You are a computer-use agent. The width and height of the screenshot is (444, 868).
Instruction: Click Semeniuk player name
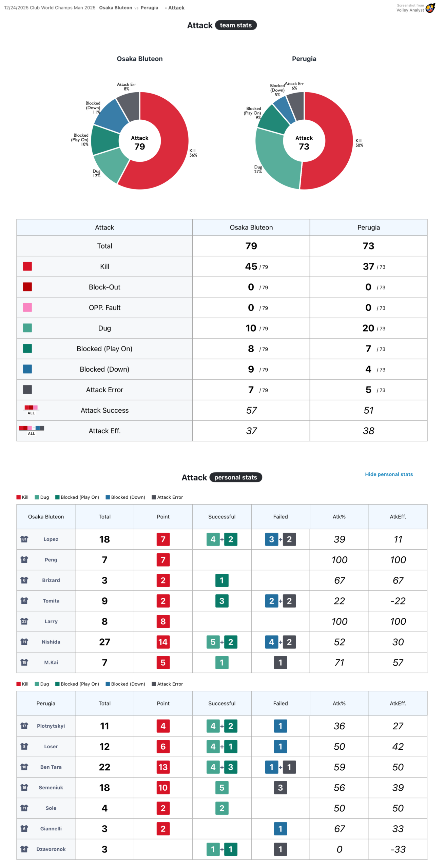tap(51, 787)
